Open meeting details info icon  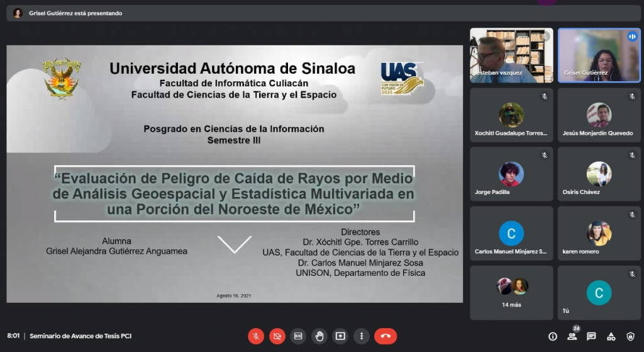(553, 337)
